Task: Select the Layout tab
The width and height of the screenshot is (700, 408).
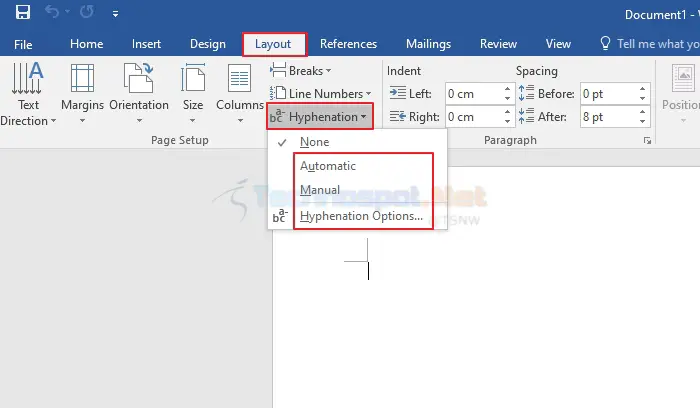Action: 273,44
